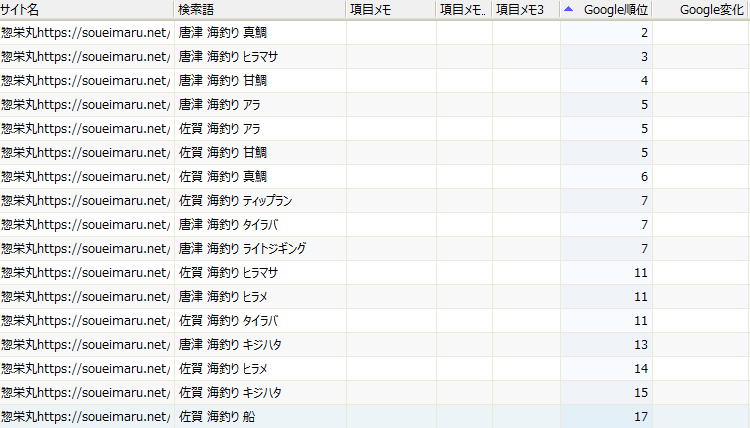The width and height of the screenshot is (750, 428).
Task: Sort by the サイト名 column header
Action: (87, 10)
